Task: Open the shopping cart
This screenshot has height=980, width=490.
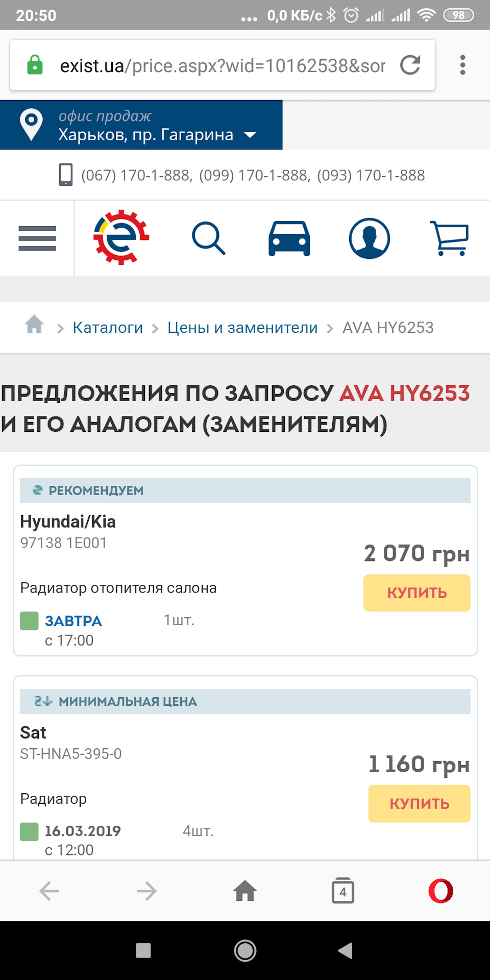Action: [x=449, y=238]
